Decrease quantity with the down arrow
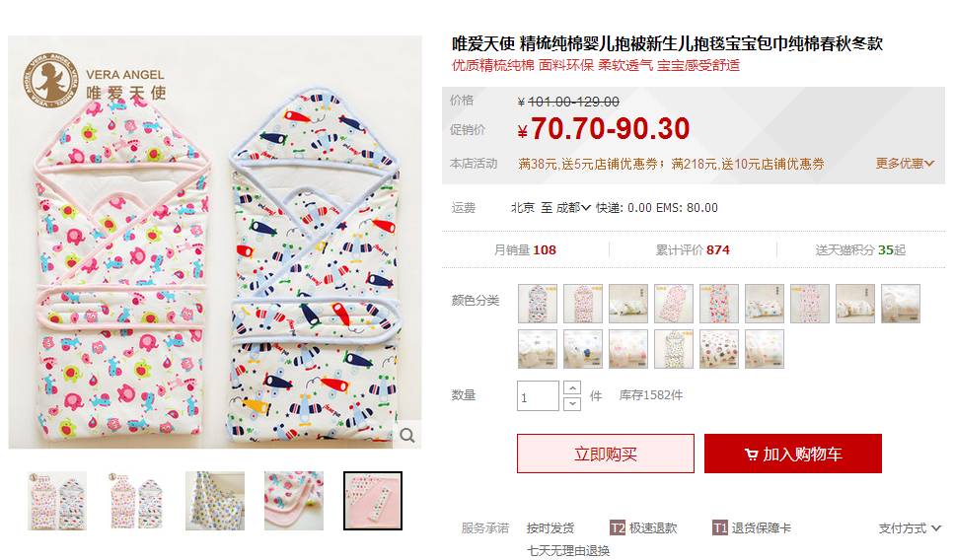The image size is (954, 560). [572, 404]
